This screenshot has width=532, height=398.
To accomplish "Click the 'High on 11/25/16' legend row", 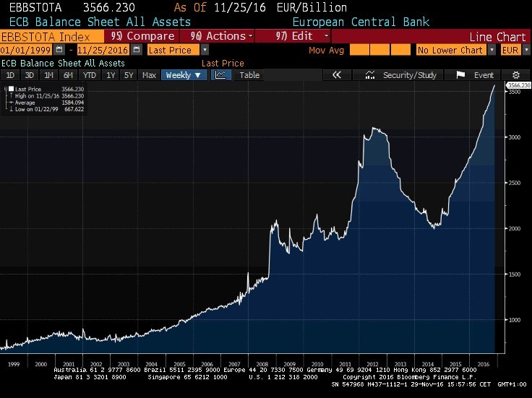I will pyautogui.click(x=46, y=96).
